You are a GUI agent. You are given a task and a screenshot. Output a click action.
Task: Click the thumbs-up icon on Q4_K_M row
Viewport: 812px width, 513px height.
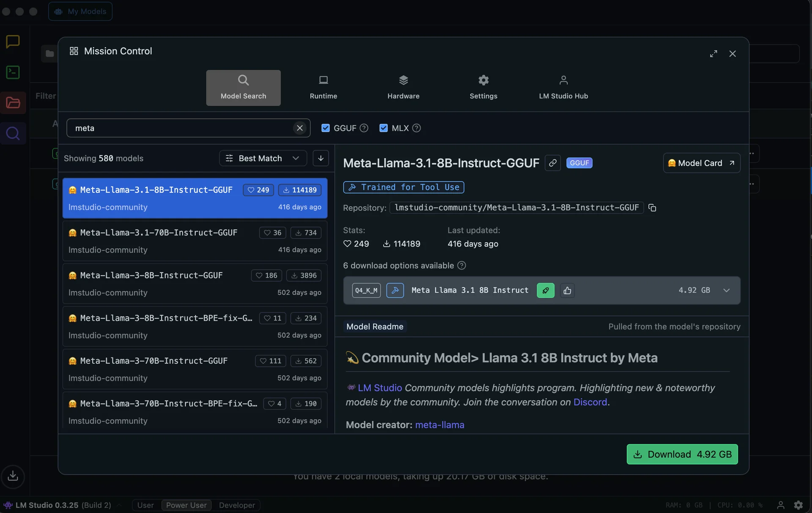pos(567,291)
